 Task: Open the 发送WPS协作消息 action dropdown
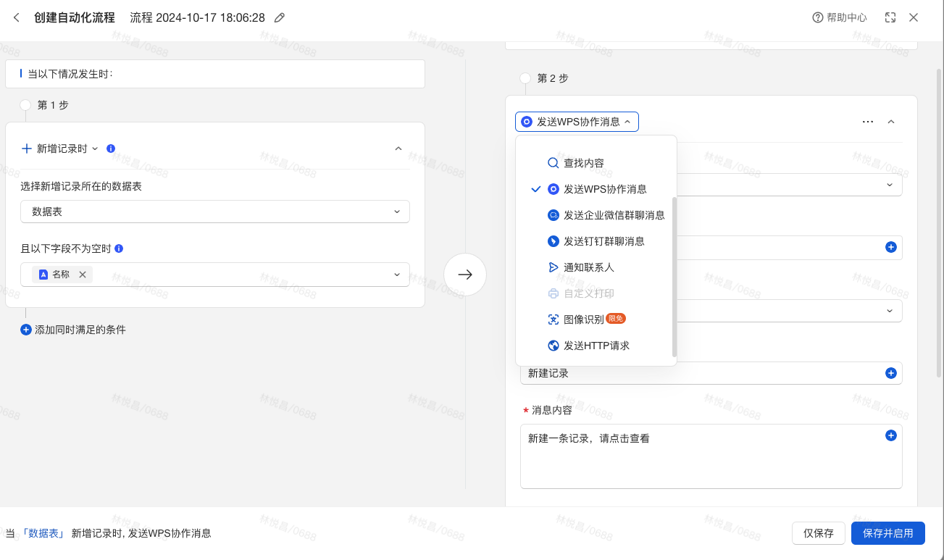(x=577, y=122)
